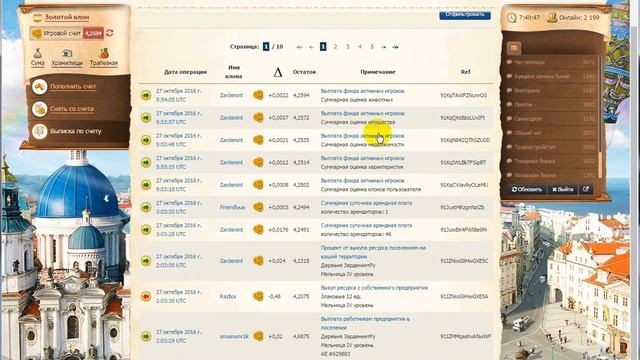
Task: Click the coins icon next to Пополнить счет
Action: pos(40,87)
